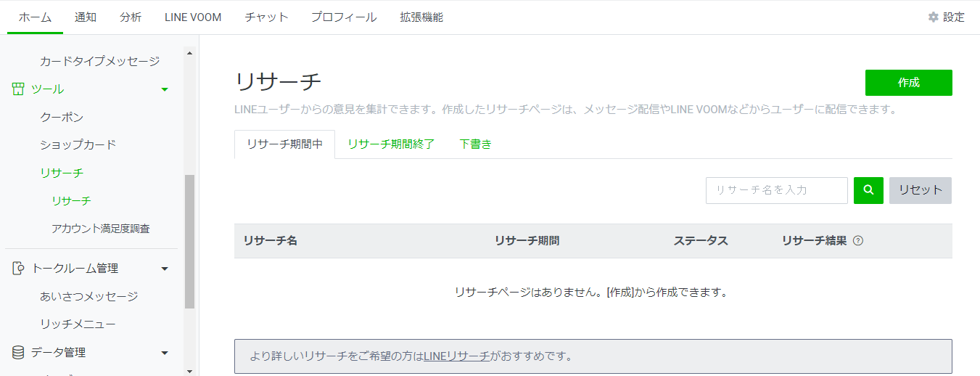This screenshot has height=376, width=980.
Task: Click the リサーチ期間 column header
Action: click(x=527, y=241)
